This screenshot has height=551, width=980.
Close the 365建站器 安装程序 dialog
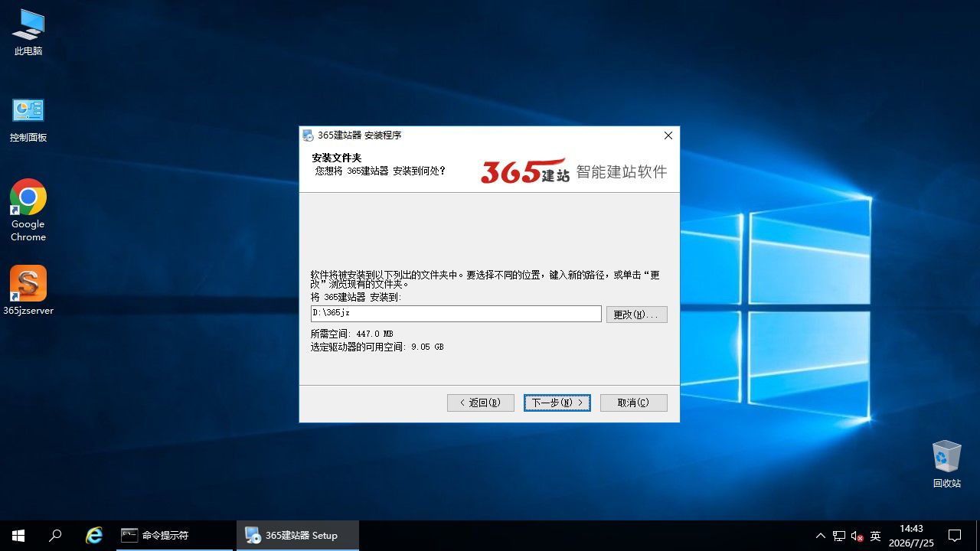click(x=668, y=135)
